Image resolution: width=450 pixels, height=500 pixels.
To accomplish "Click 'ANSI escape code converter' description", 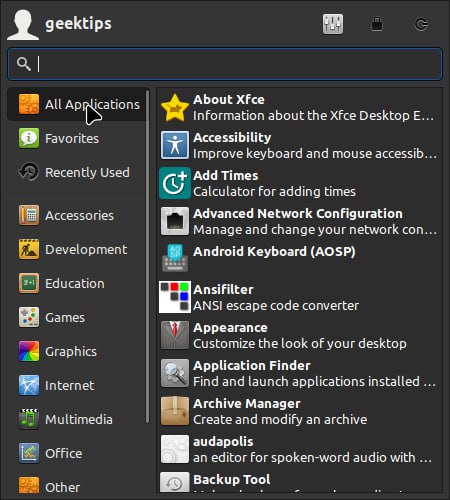I will (276, 306).
